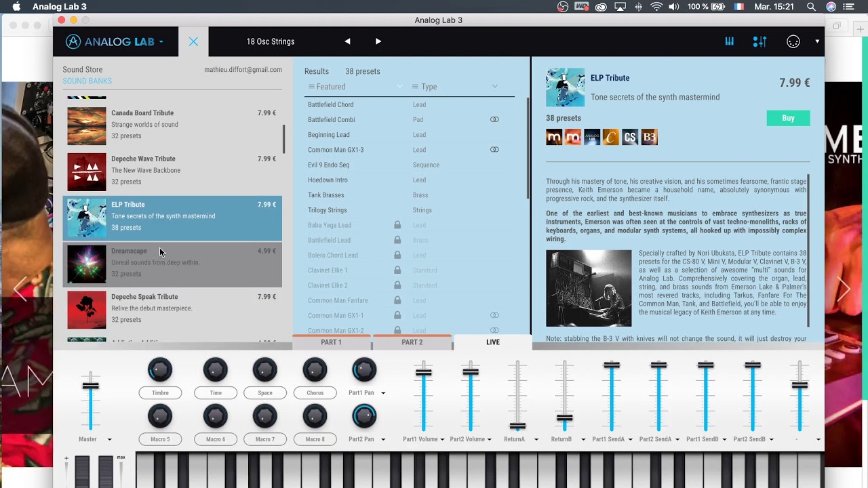
Task: Open the ReturnA assignment dropdown
Action: [x=536, y=439]
